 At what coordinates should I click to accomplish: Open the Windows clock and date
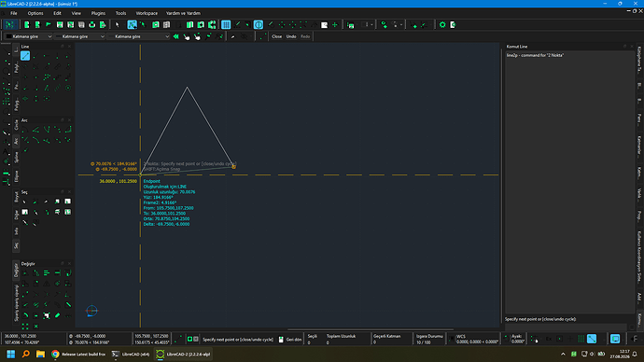pyautogui.click(x=620, y=354)
